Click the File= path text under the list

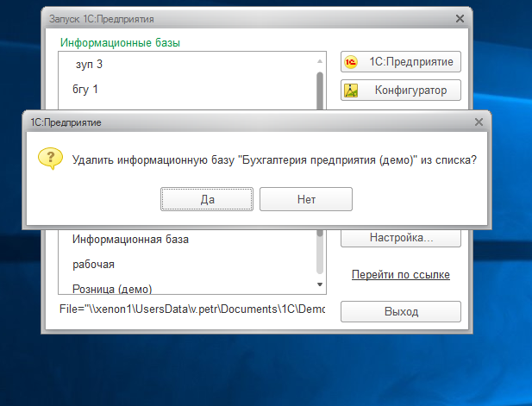coord(192,309)
